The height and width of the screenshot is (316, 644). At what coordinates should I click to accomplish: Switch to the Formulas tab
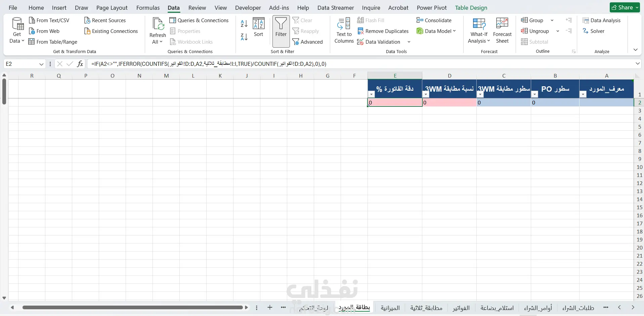point(148,8)
